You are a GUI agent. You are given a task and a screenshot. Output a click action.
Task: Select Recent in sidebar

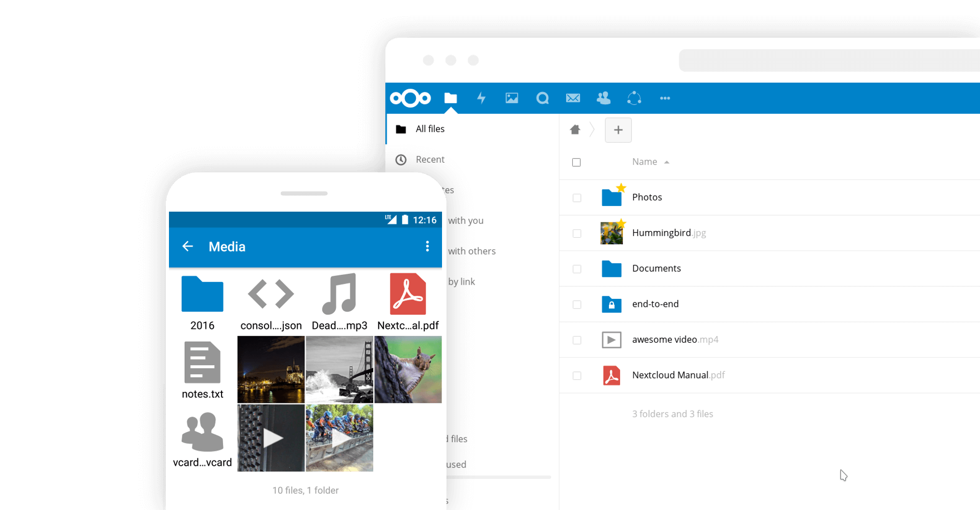pyautogui.click(x=473, y=160)
